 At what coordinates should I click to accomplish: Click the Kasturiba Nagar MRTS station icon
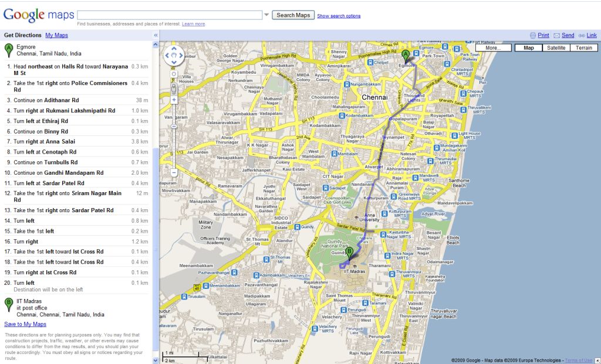click(x=384, y=234)
